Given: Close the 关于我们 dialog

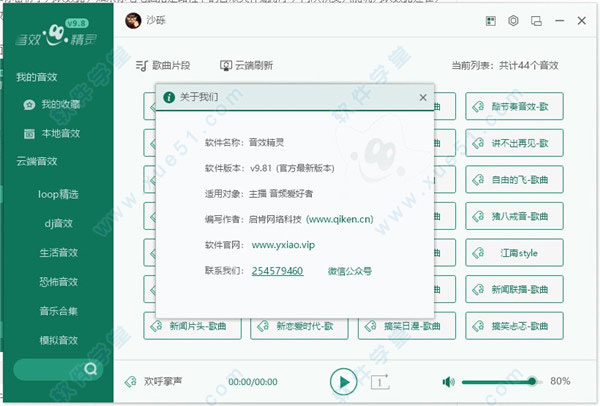Looking at the screenshot, I should (423, 98).
